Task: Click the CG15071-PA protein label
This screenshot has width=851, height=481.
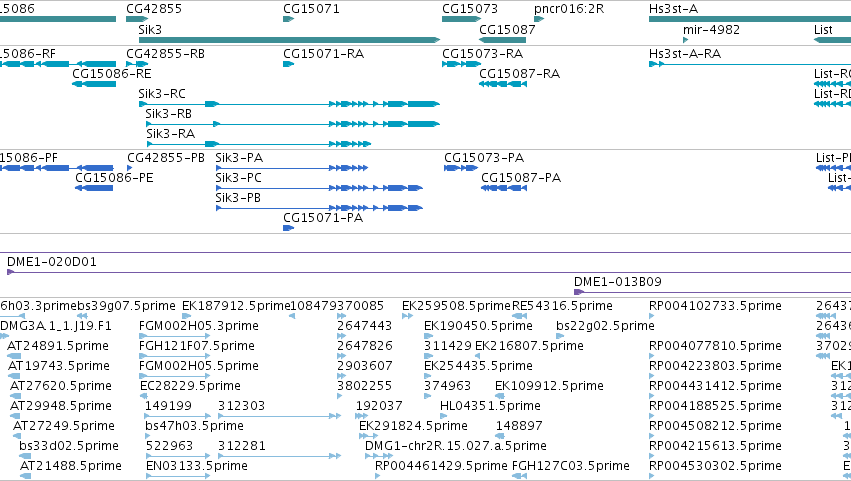Action: pyautogui.click(x=323, y=218)
